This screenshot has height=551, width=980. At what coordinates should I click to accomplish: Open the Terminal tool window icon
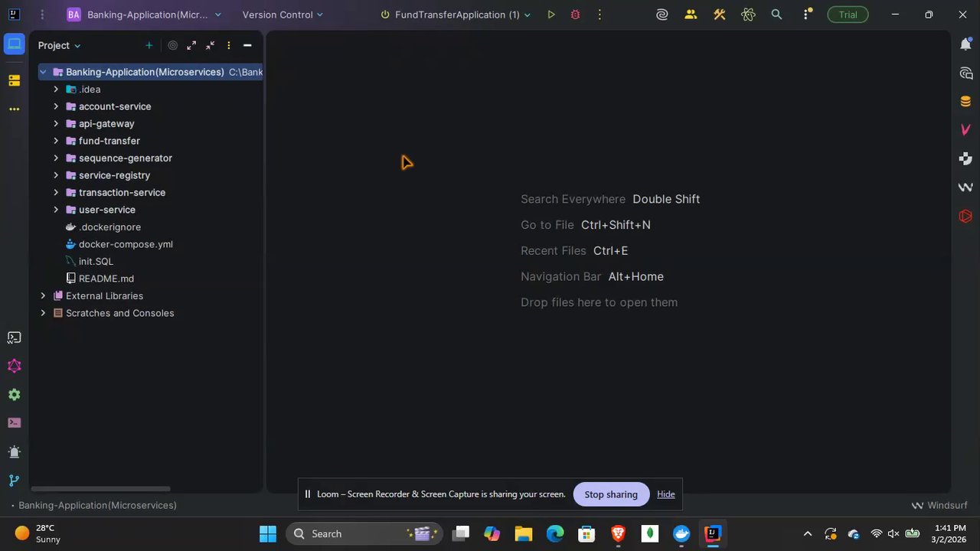click(14, 337)
